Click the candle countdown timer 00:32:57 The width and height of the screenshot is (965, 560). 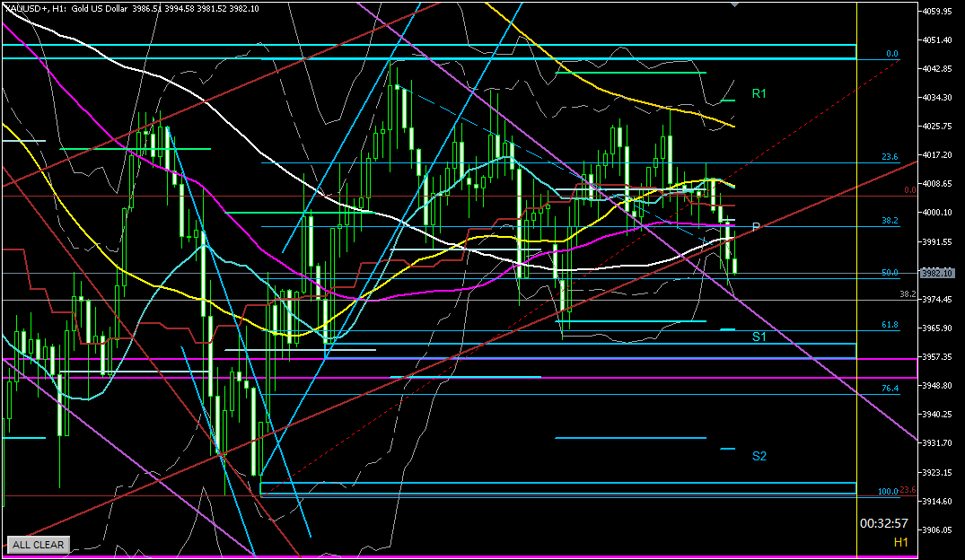[x=883, y=523]
